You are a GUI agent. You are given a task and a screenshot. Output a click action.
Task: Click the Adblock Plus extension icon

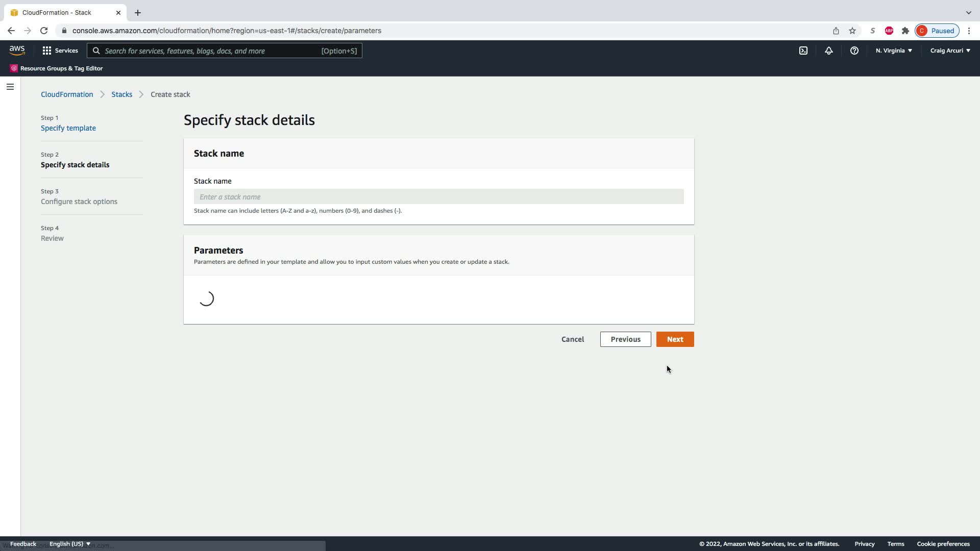[889, 31]
